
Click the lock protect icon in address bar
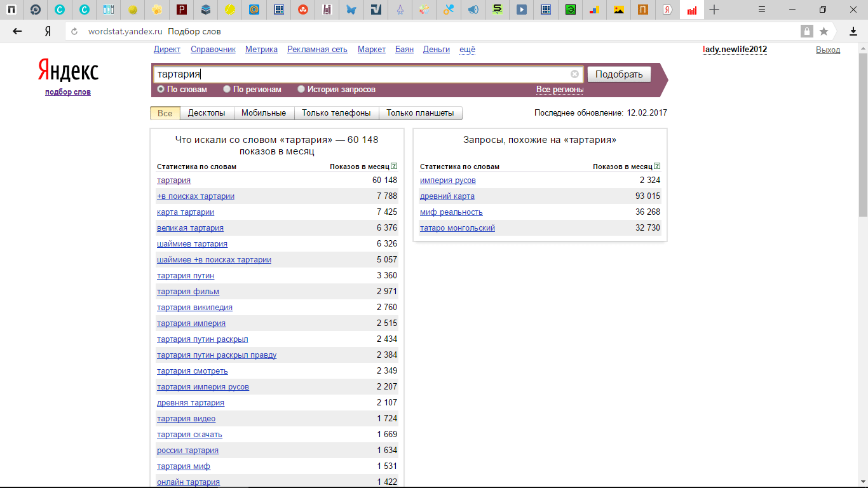pos(807,31)
